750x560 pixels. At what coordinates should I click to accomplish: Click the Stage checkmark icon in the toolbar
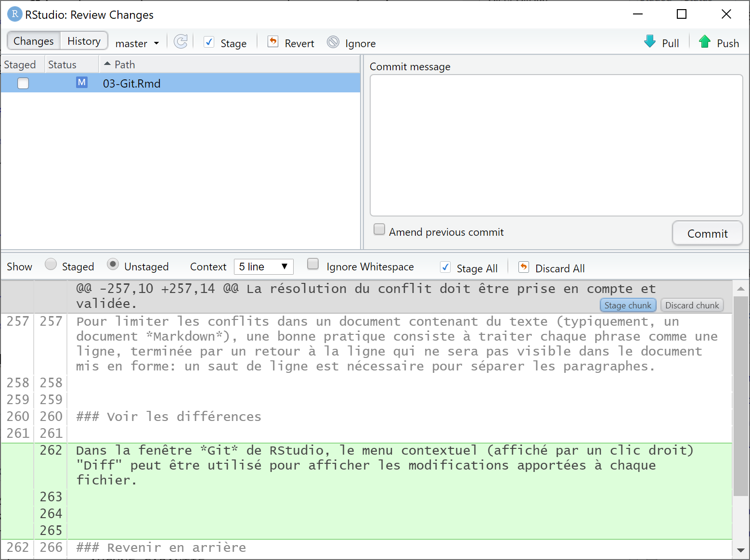[209, 42]
